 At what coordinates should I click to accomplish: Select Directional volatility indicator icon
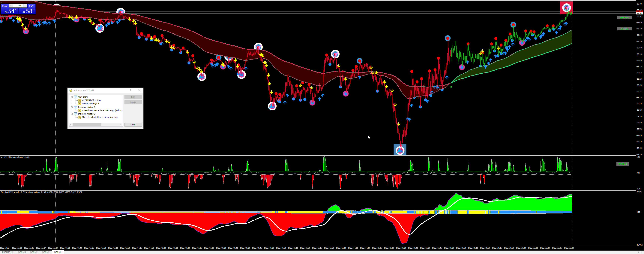tap(80, 117)
